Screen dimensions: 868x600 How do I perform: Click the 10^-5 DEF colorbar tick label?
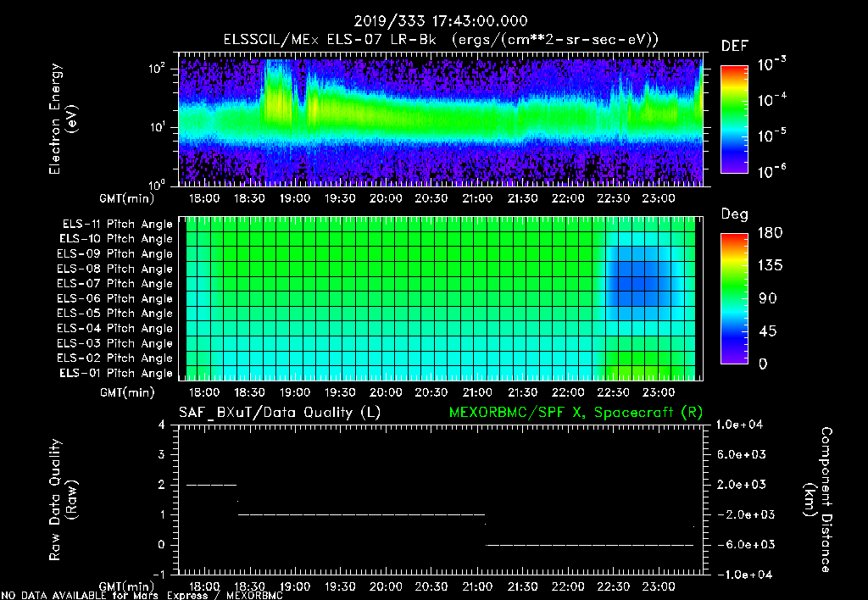click(772, 135)
